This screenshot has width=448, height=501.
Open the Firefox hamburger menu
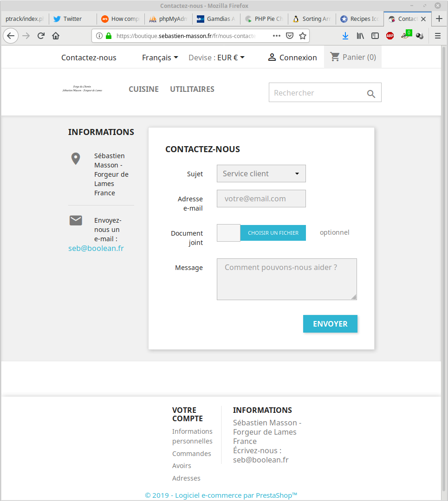(x=438, y=36)
